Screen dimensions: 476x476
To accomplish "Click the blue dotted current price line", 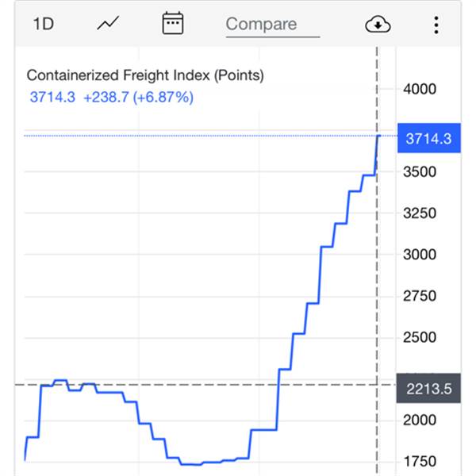I will click(201, 136).
